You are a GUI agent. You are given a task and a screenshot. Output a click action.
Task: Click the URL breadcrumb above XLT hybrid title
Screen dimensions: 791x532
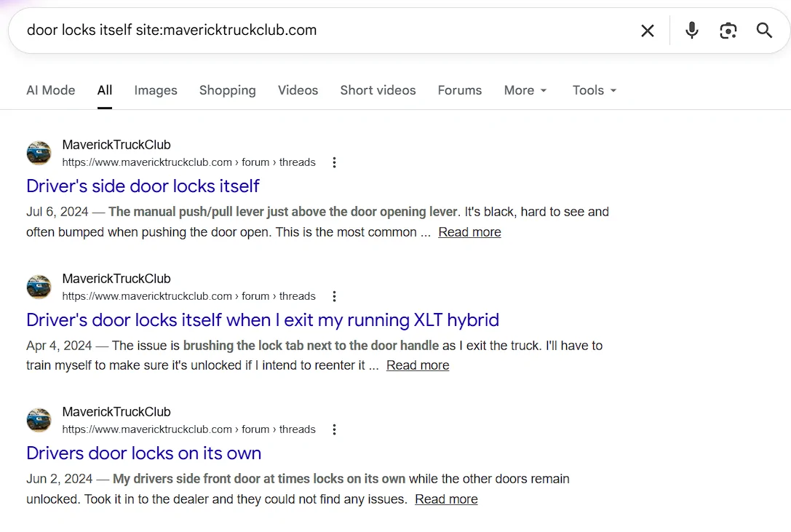coord(188,296)
